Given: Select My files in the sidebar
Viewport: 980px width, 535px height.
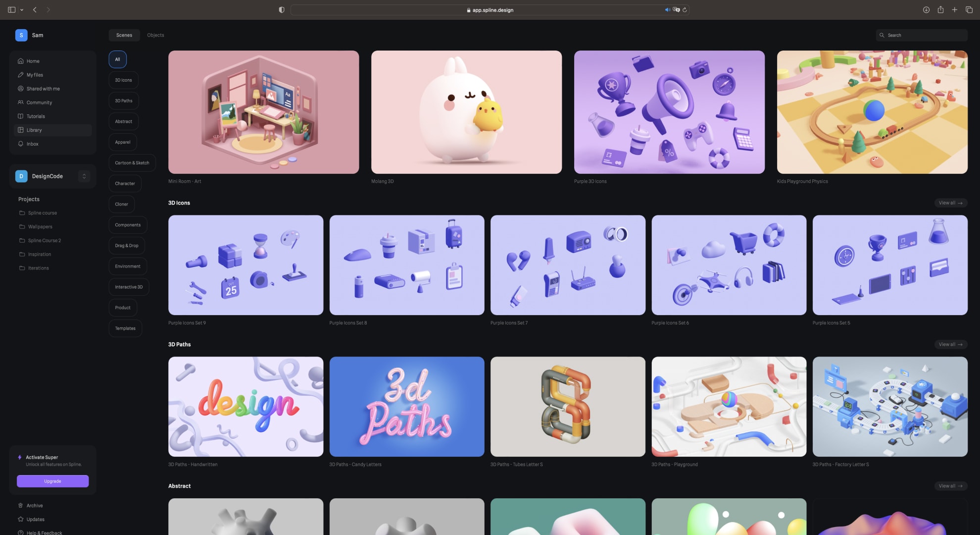Looking at the screenshot, I should [x=35, y=75].
